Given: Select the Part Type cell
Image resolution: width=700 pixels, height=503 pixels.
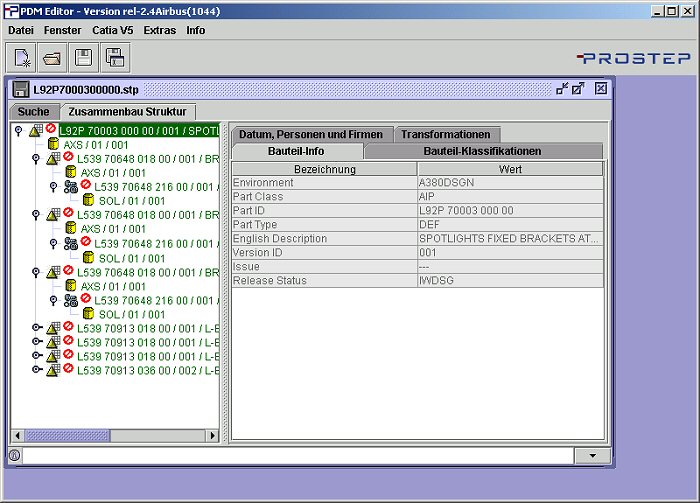Looking at the screenshot, I should point(325,224).
